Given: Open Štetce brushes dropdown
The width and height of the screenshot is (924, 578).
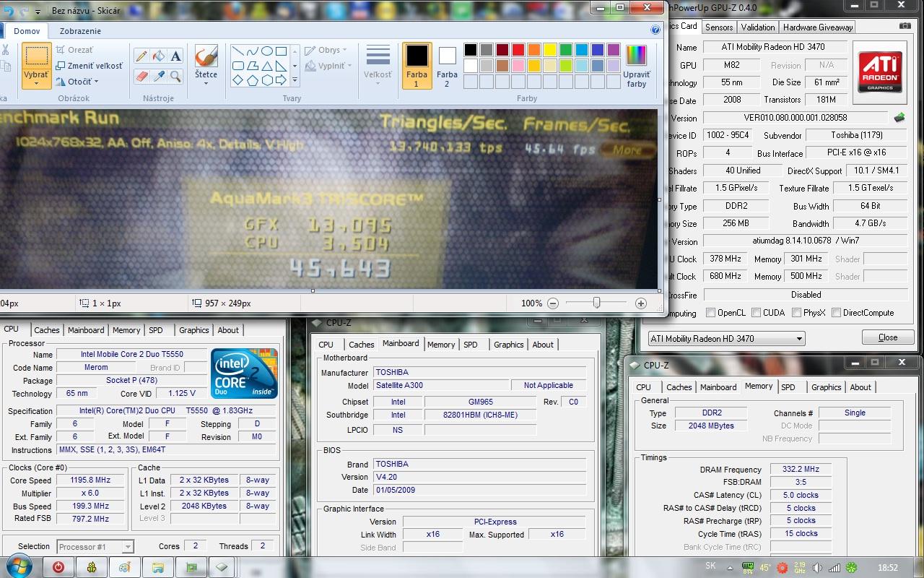Looking at the screenshot, I should point(206,78).
